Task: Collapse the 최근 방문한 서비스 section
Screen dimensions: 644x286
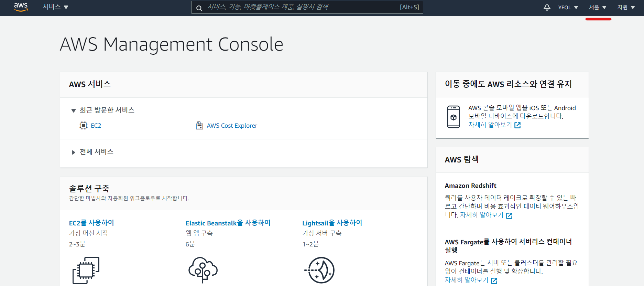Action: click(x=103, y=110)
